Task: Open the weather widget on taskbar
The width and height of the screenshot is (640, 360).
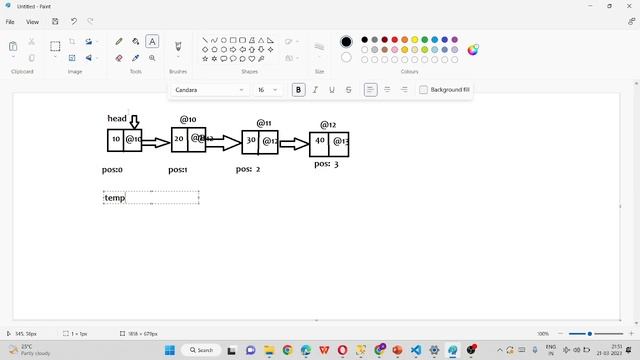Action: (x=29, y=350)
